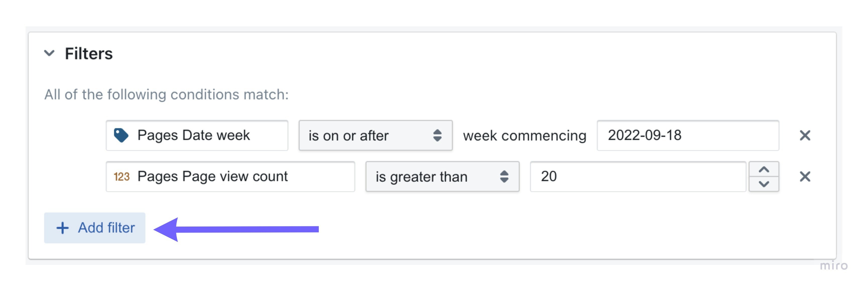This screenshot has height=290, width=868.
Task: Click the up-down arrows on 'is greater than'
Action: (504, 177)
